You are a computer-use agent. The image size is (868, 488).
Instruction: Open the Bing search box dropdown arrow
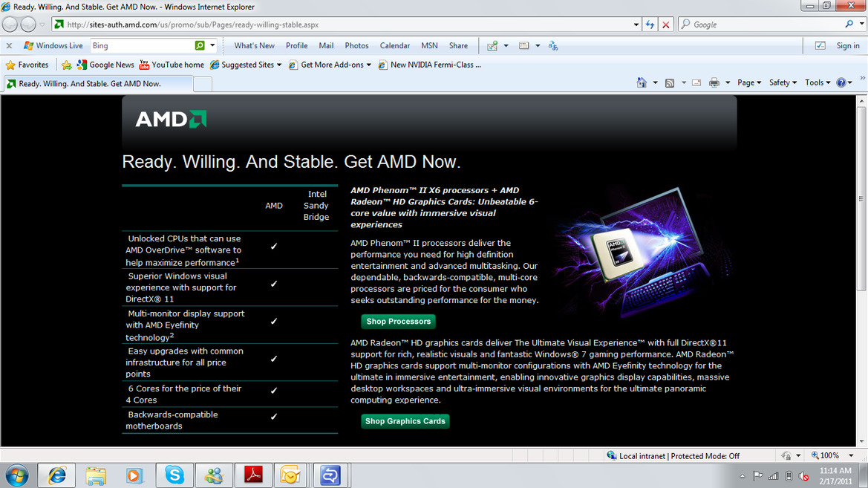click(212, 45)
